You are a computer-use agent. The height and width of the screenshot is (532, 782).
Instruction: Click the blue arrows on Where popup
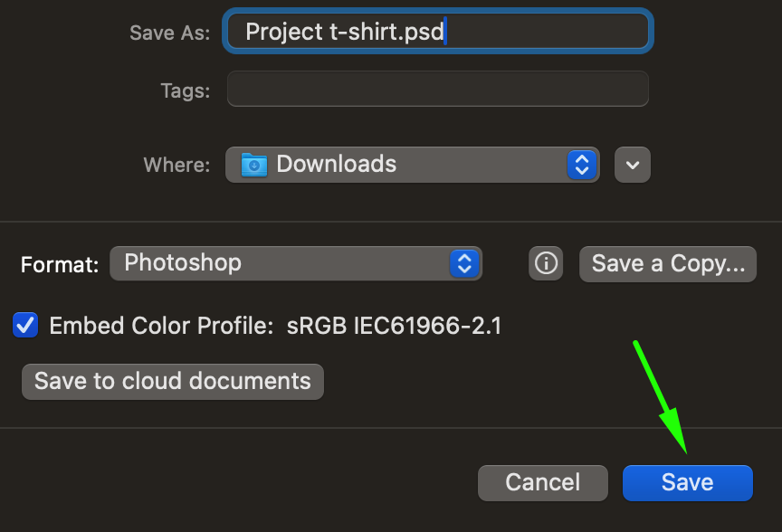(x=582, y=165)
